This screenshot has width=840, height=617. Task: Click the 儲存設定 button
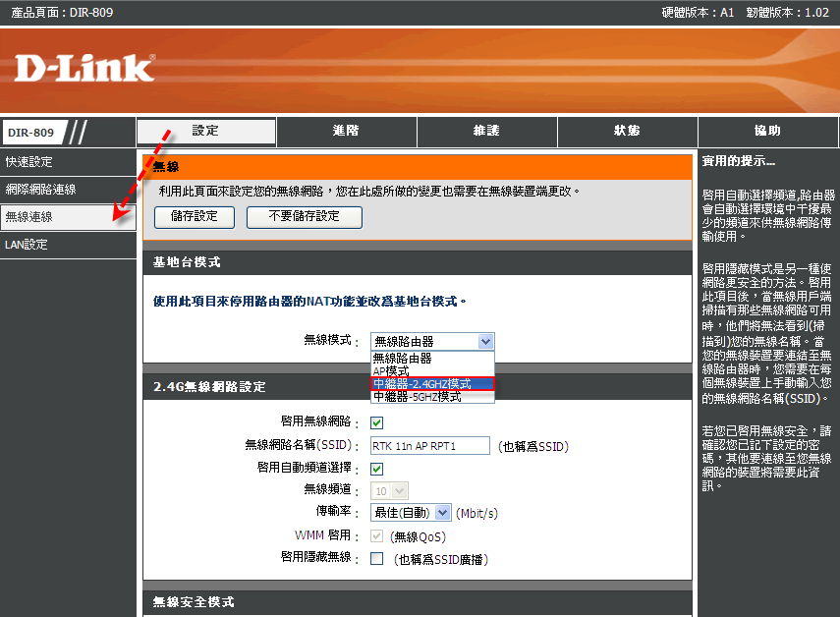194,216
